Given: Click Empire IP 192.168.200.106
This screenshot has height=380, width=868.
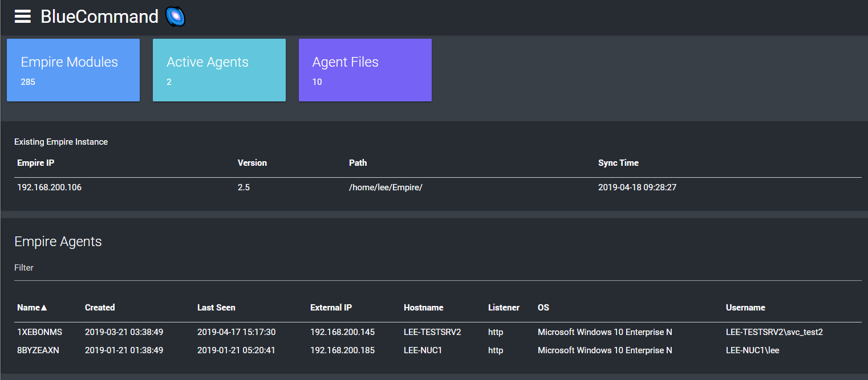Looking at the screenshot, I should (49, 187).
